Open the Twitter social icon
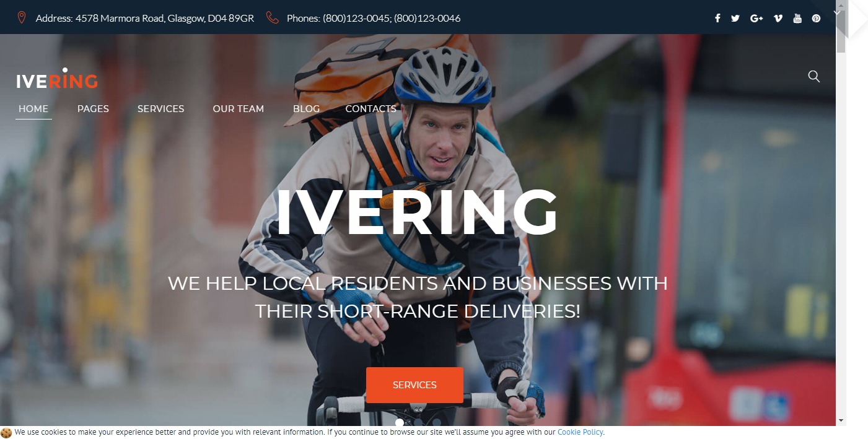This screenshot has width=868, height=439. coord(735,18)
